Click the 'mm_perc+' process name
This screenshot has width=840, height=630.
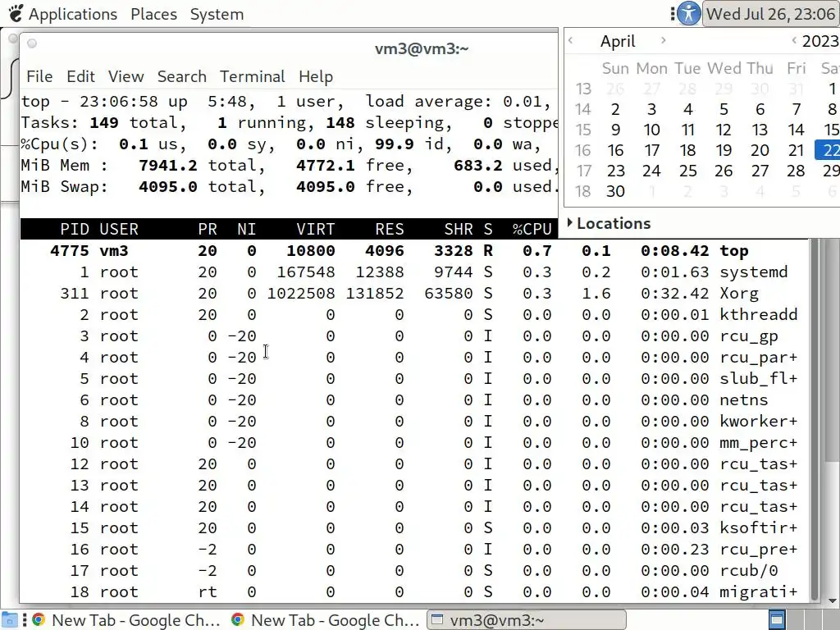(759, 443)
